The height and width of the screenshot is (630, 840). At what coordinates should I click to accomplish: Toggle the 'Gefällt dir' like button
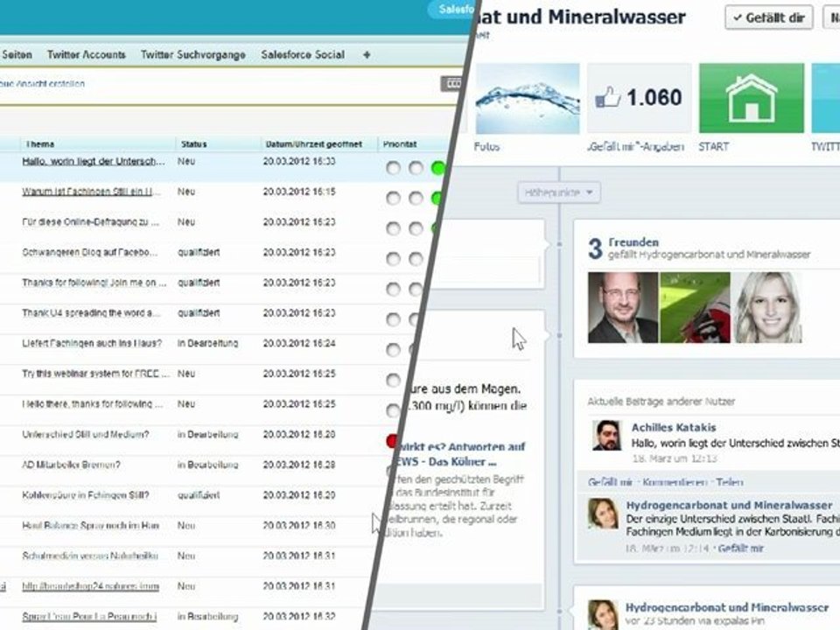[x=769, y=17]
